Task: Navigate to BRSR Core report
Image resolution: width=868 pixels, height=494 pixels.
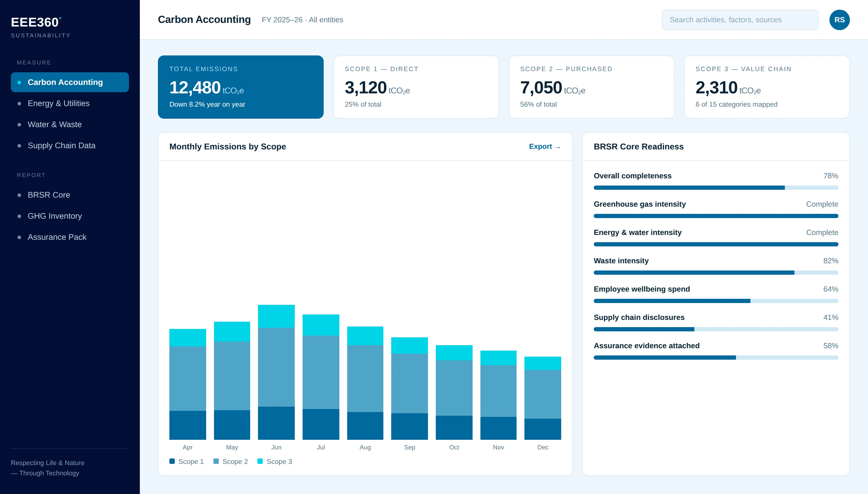Action: (70, 195)
